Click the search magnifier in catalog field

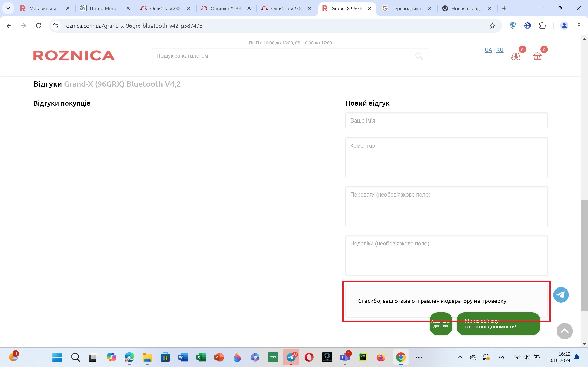coord(419,56)
